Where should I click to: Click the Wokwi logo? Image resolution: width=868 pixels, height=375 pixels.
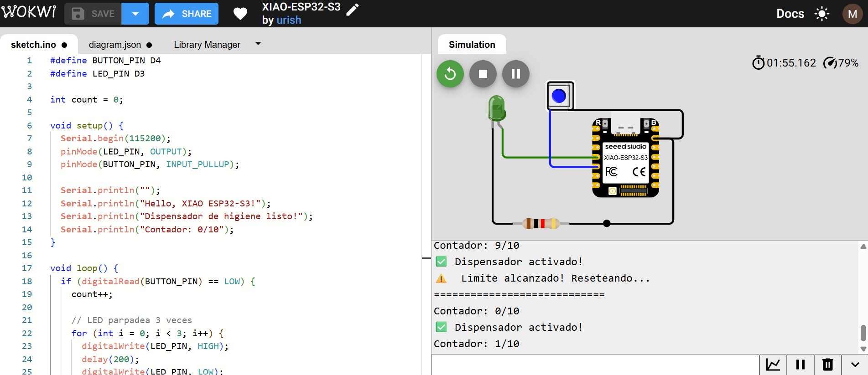click(x=29, y=12)
